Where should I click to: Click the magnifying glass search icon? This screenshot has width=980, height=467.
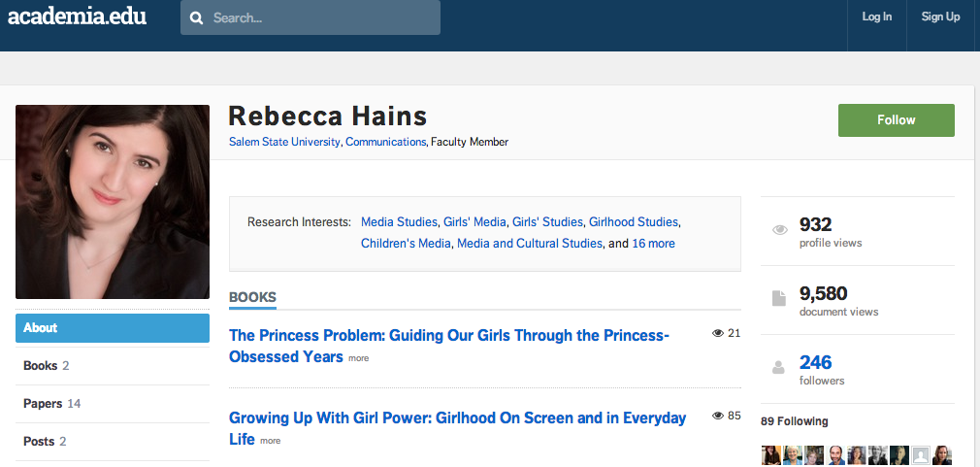click(x=197, y=17)
